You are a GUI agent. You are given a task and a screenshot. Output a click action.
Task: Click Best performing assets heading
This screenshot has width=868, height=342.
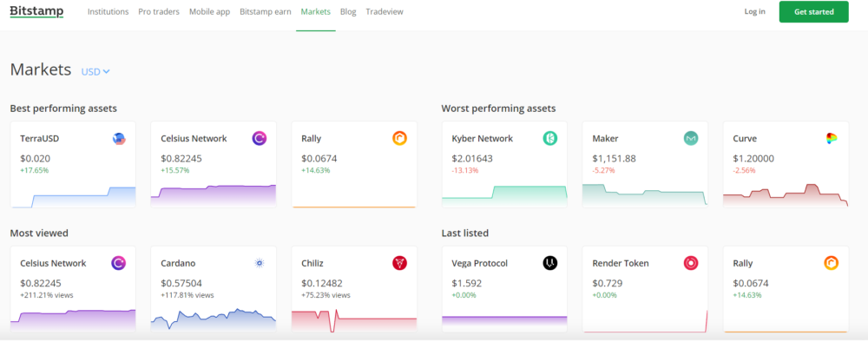click(x=63, y=109)
